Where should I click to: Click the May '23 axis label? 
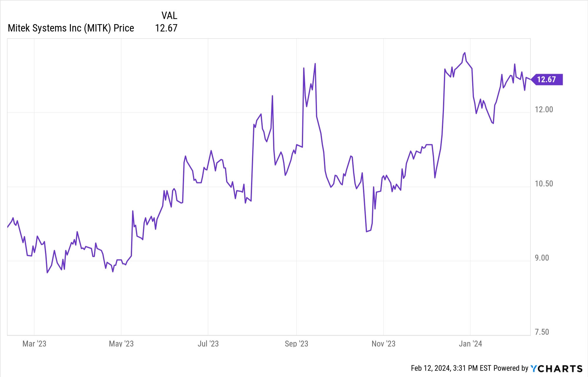[121, 344]
